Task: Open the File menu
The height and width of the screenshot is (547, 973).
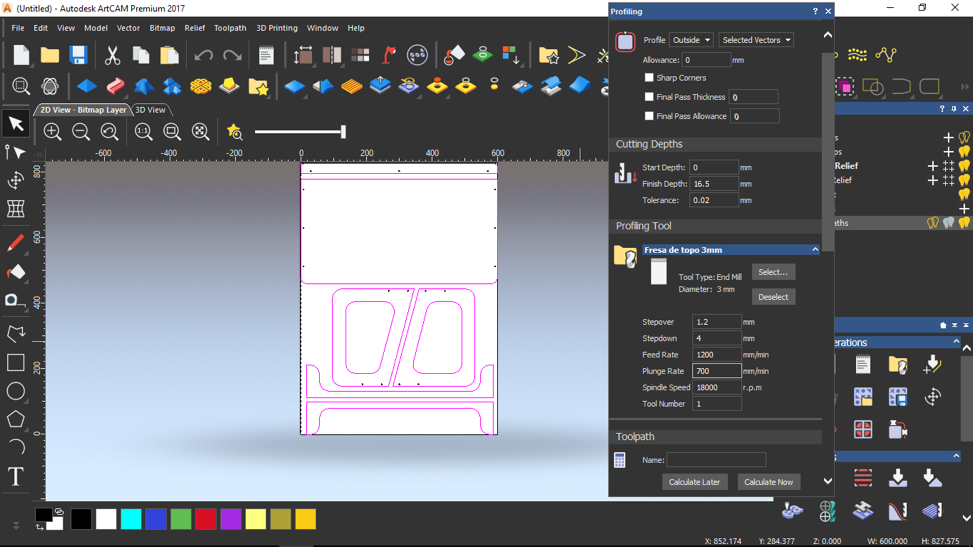Action: pos(18,28)
